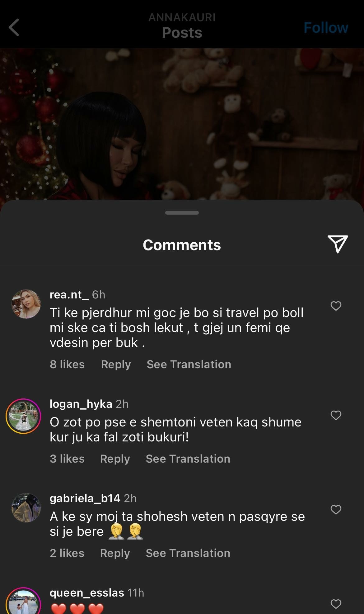Open the share paper-plane icon
The height and width of the screenshot is (614, 364).
338,244
